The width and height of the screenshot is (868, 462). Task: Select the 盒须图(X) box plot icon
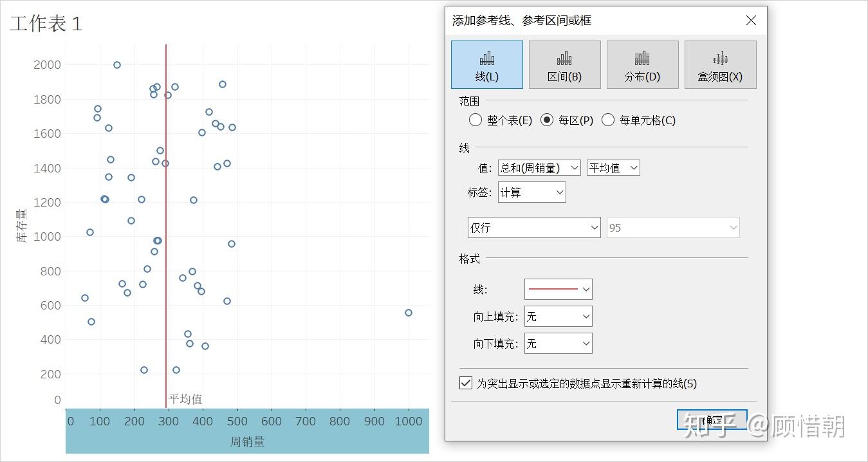pos(720,64)
